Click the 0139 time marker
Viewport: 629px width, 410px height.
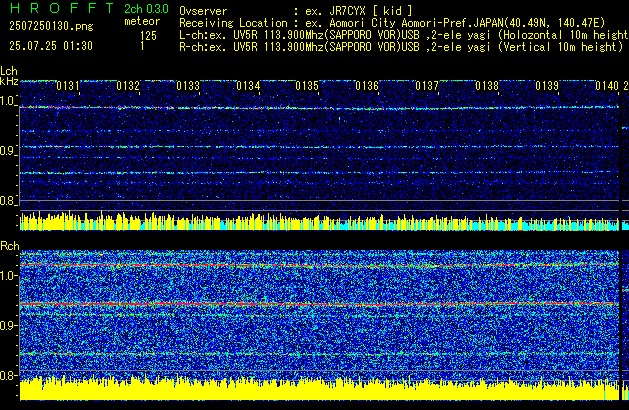(547, 86)
